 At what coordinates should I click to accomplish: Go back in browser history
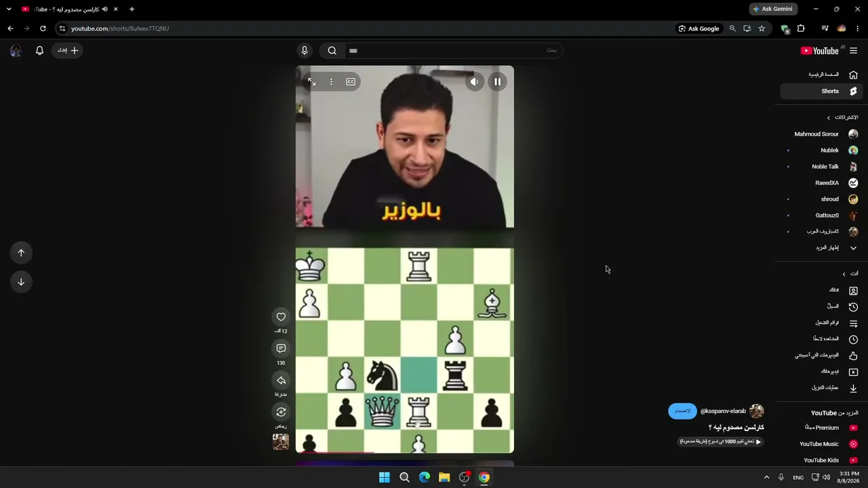10,28
